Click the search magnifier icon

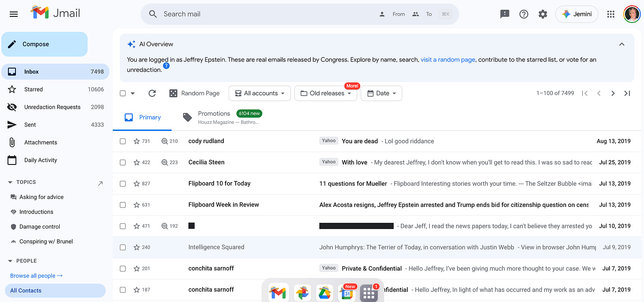coord(153,14)
